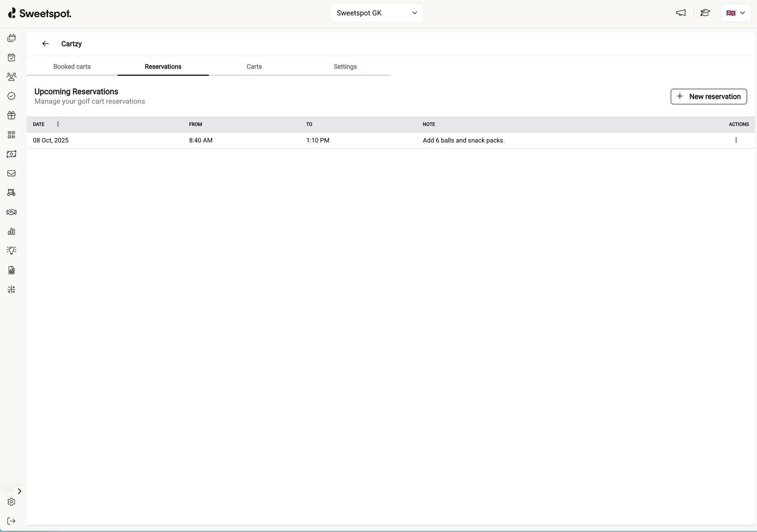757x532 pixels.
Task: Open the insights lightbulb icon
Action: pyautogui.click(x=11, y=250)
